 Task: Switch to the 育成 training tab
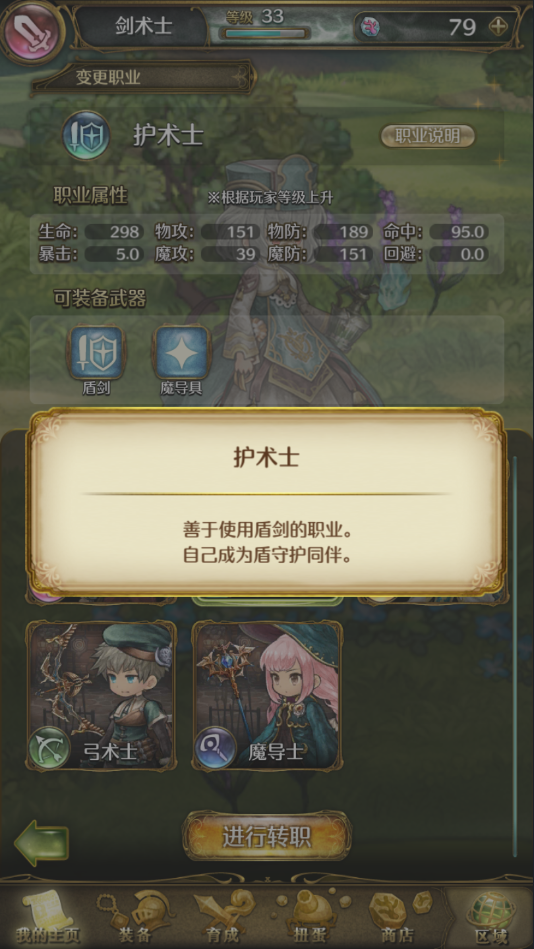coord(222,915)
